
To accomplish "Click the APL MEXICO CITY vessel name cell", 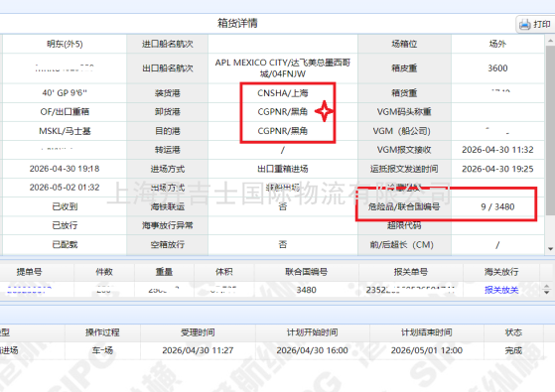I will (x=283, y=68).
